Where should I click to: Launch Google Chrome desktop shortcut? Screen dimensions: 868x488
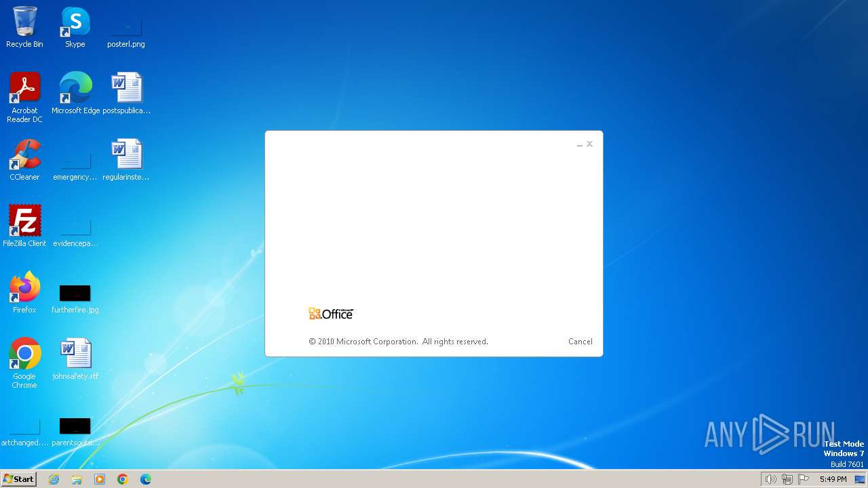24,363
